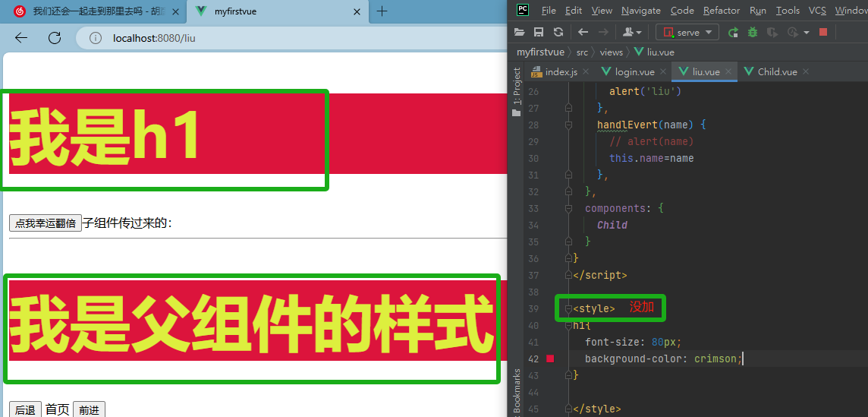Rerun the serve configuration

733,32
